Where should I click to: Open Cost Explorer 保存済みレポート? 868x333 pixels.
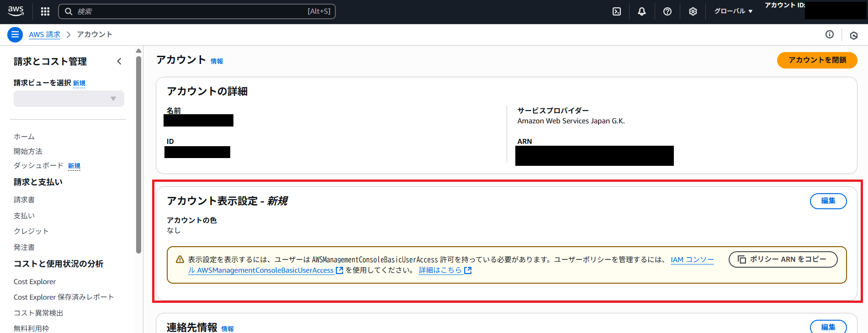(64, 297)
